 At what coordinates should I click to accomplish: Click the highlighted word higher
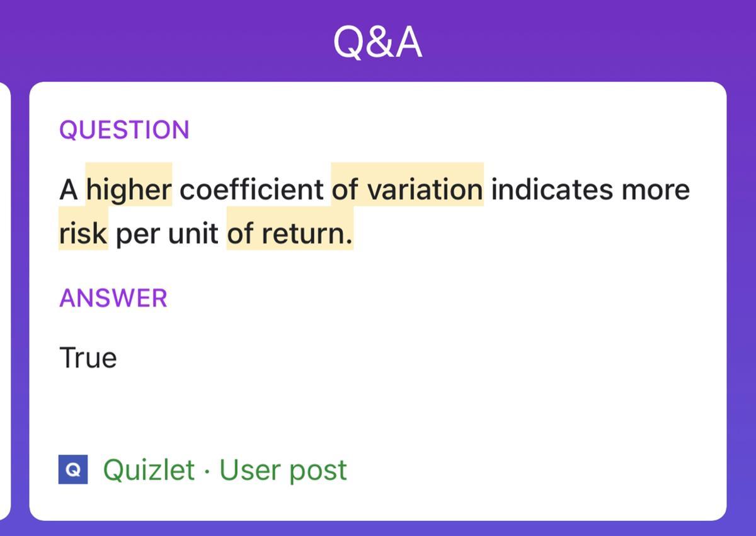(x=129, y=189)
